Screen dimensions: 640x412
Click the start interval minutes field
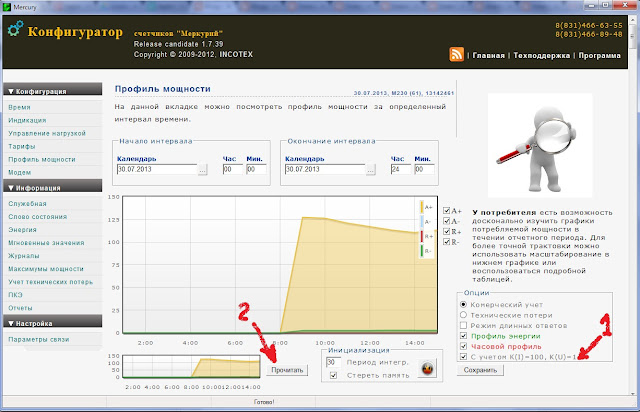point(256,169)
